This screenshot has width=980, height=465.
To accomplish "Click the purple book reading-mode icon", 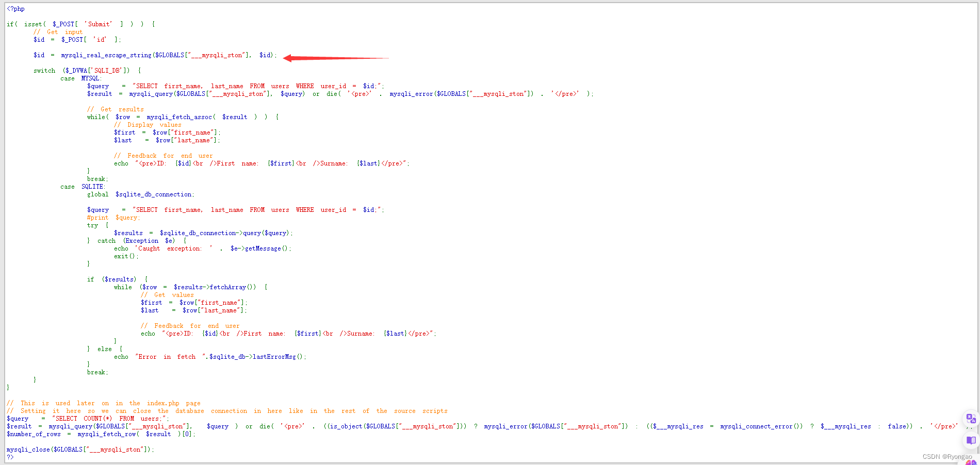I will tap(971, 440).
